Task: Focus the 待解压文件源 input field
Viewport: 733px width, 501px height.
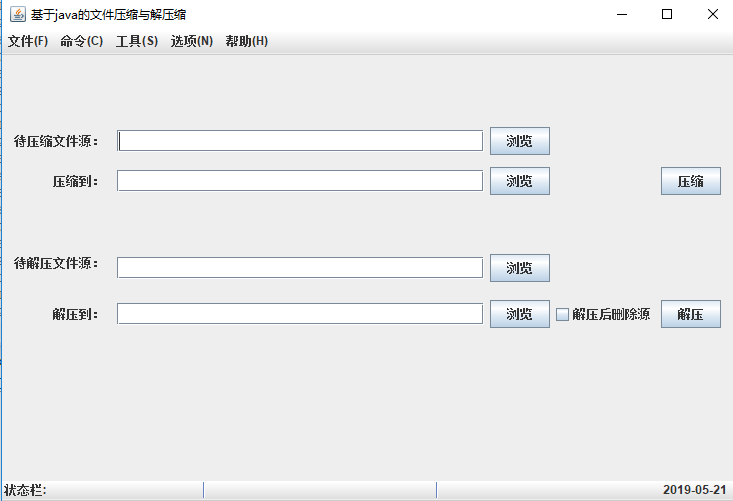Action: click(x=300, y=268)
